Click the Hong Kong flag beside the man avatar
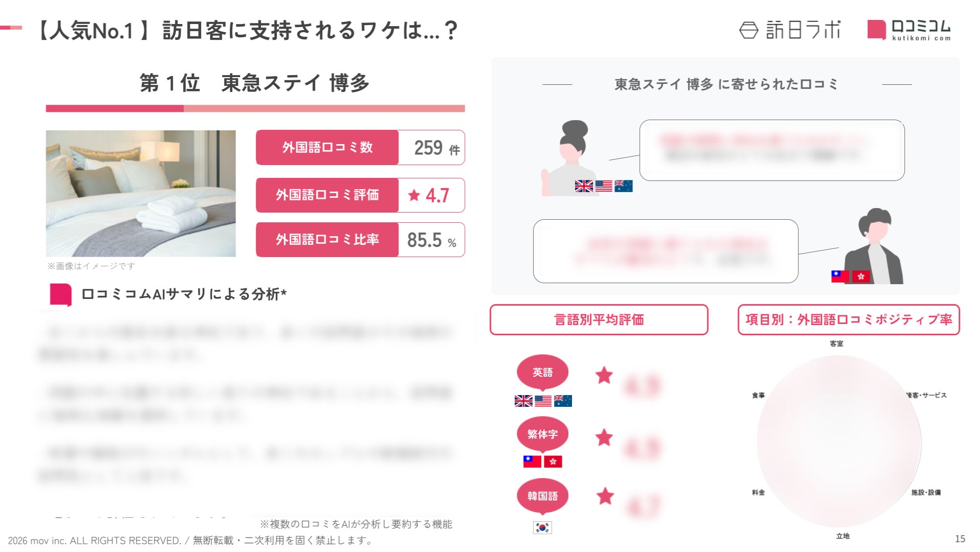Image resolution: width=980 pixels, height=552 pixels. pyautogui.click(x=861, y=277)
